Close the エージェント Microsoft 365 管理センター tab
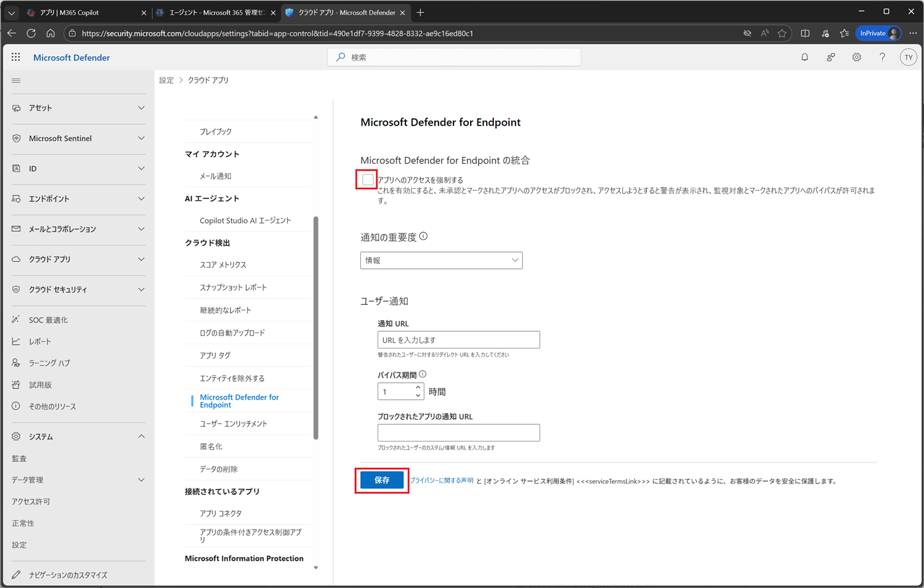The width and height of the screenshot is (924, 588). tap(273, 12)
